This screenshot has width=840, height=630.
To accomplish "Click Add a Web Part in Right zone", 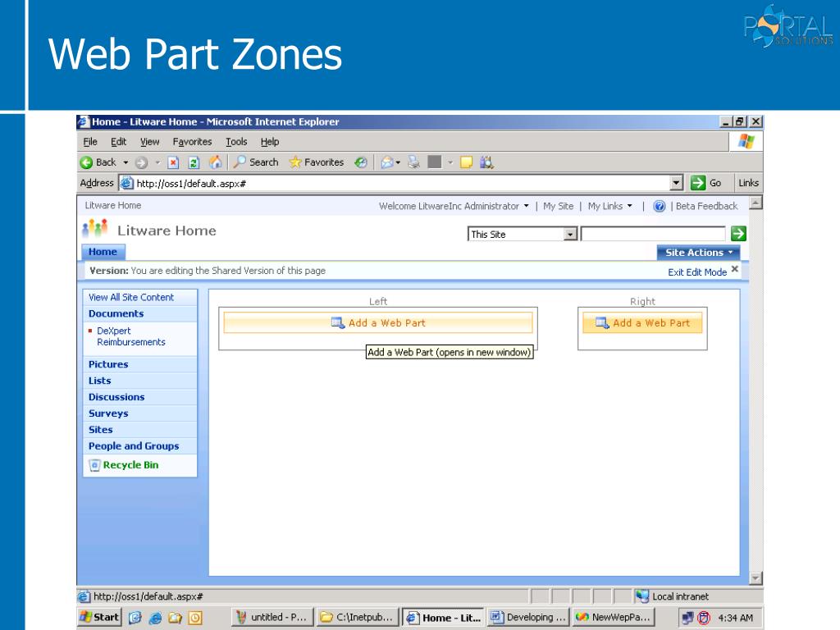I will (x=642, y=323).
